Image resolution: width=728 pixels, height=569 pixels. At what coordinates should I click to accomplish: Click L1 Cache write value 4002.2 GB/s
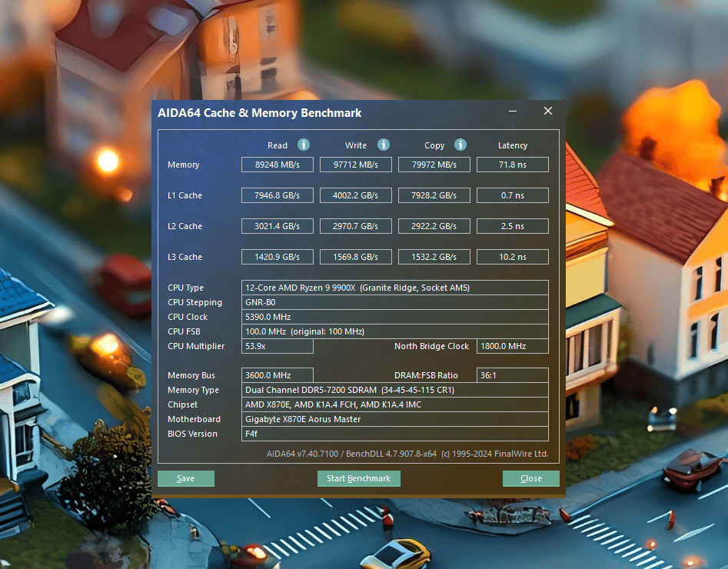(x=356, y=195)
